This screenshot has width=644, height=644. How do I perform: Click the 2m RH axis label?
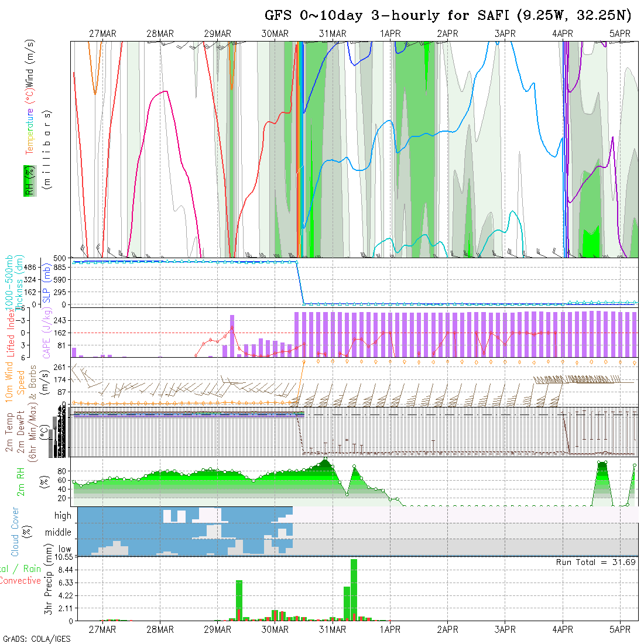pyautogui.click(x=21, y=481)
